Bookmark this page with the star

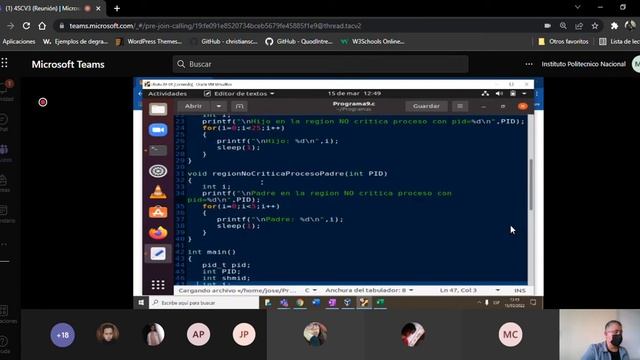595,26
